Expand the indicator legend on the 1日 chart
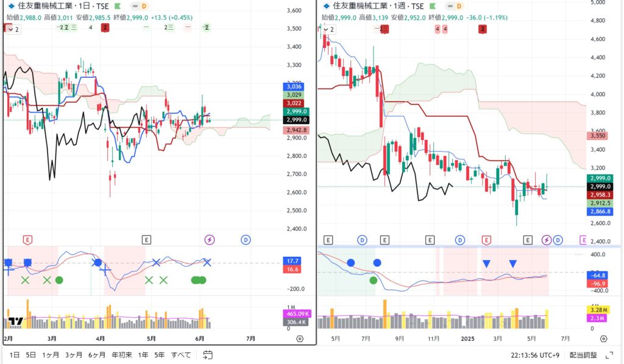 [13, 29]
